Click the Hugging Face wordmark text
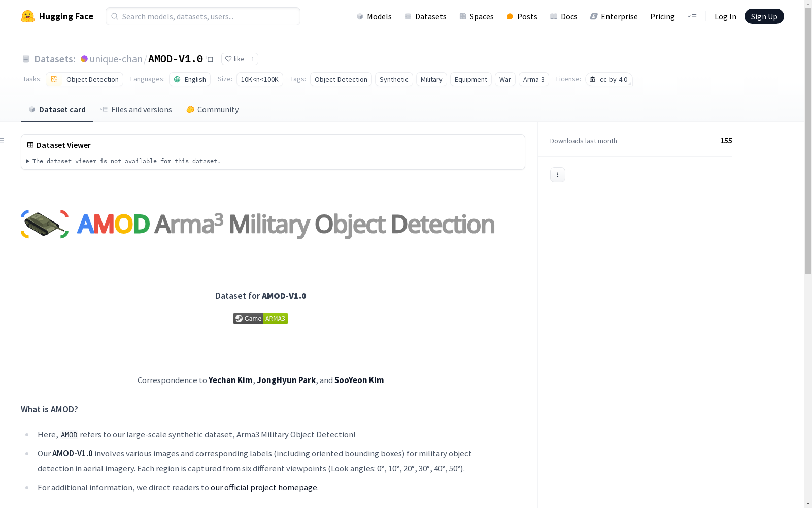Image resolution: width=812 pixels, height=508 pixels. click(66, 16)
